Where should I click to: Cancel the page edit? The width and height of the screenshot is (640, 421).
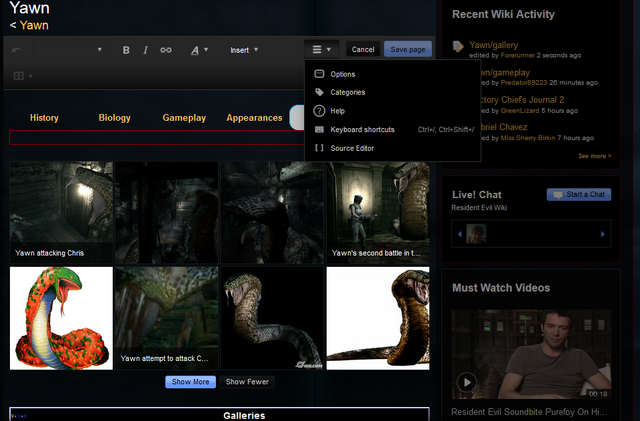point(363,49)
